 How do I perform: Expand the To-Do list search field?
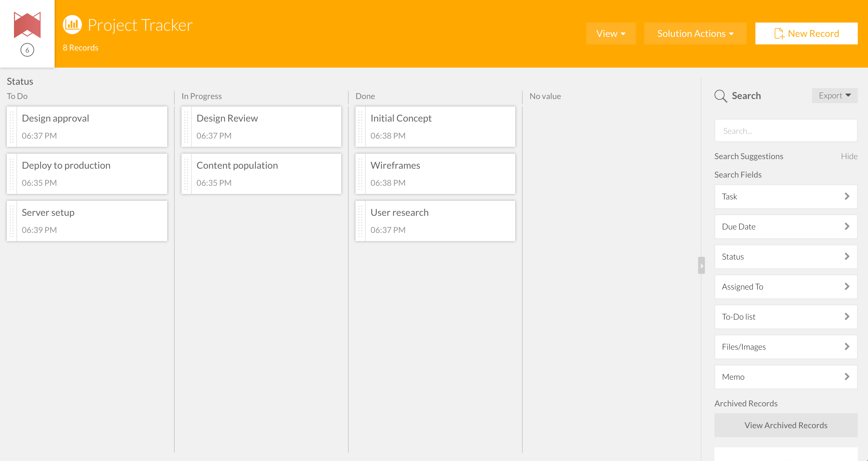(786, 317)
